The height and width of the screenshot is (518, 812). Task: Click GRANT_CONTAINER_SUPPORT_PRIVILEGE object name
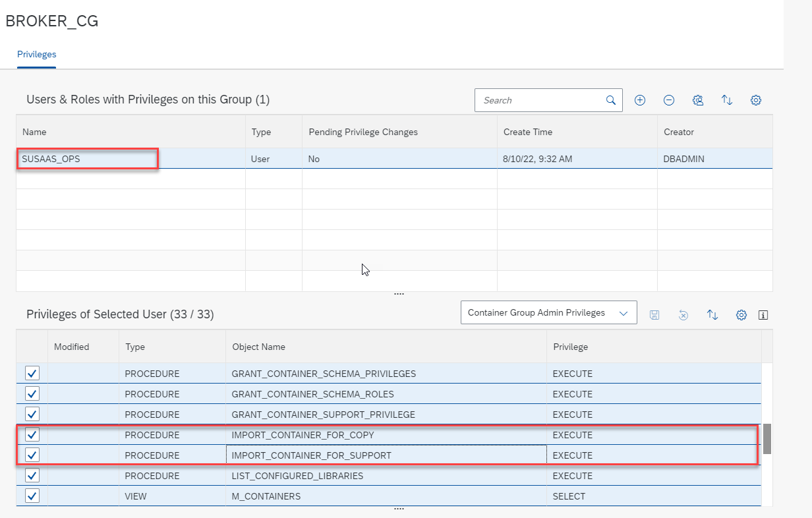[324, 415]
